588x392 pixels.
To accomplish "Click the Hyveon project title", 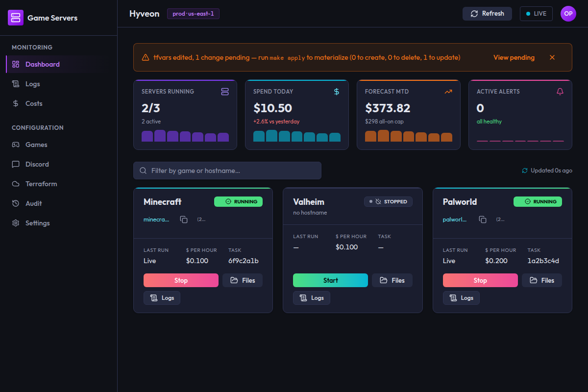I will pyautogui.click(x=144, y=14).
